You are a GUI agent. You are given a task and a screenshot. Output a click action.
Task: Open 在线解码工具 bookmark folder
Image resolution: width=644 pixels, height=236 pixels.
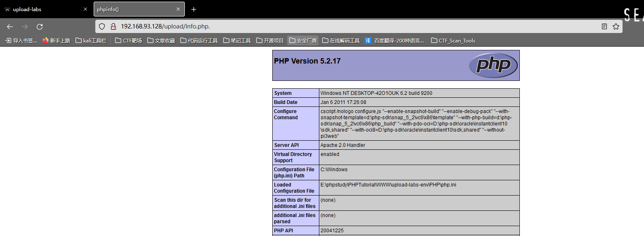point(341,40)
